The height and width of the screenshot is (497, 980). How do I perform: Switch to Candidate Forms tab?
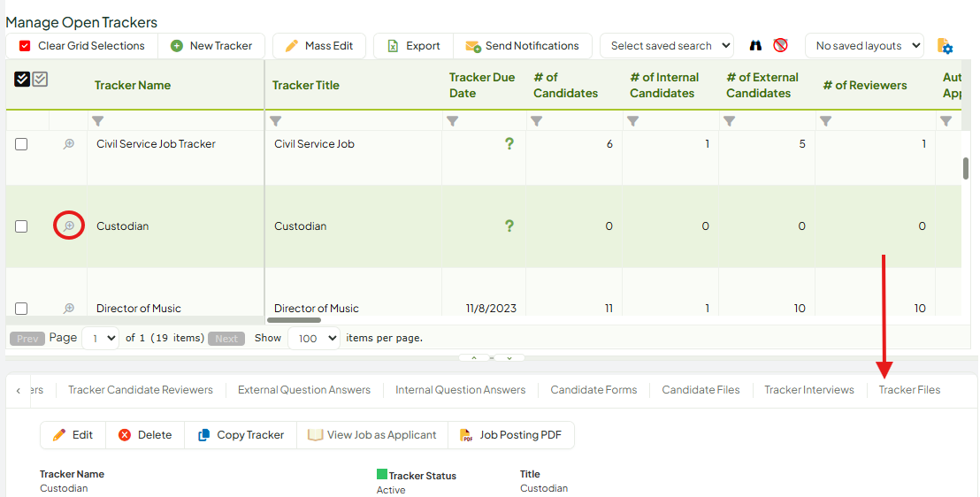[593, 390]
